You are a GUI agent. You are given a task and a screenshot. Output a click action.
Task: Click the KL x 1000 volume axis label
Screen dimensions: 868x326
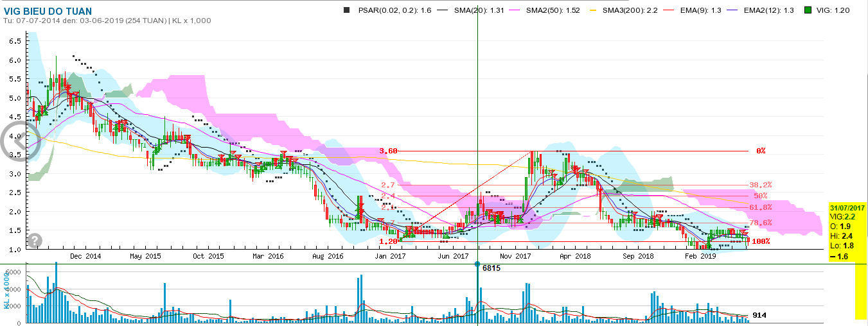click(6, 291)
